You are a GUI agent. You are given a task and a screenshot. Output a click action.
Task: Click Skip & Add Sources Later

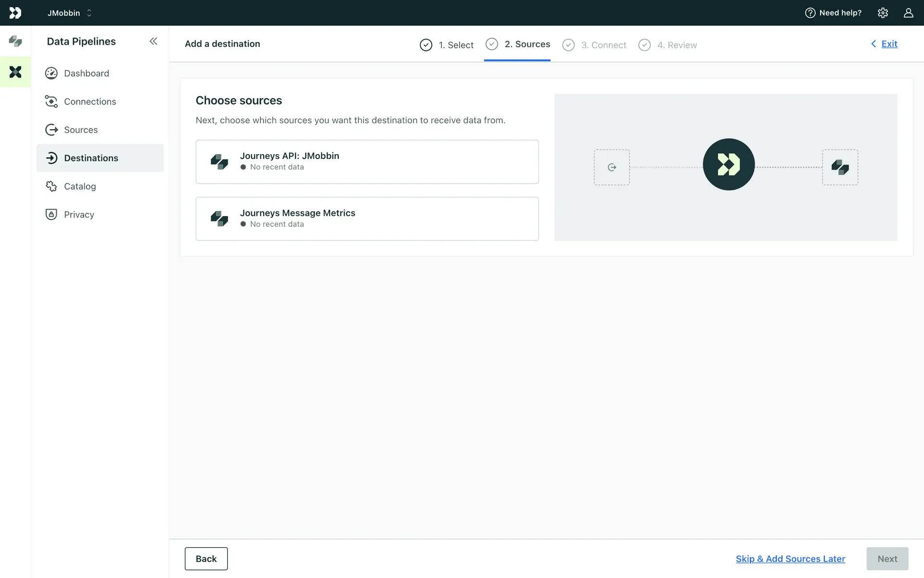click(790, 559)
